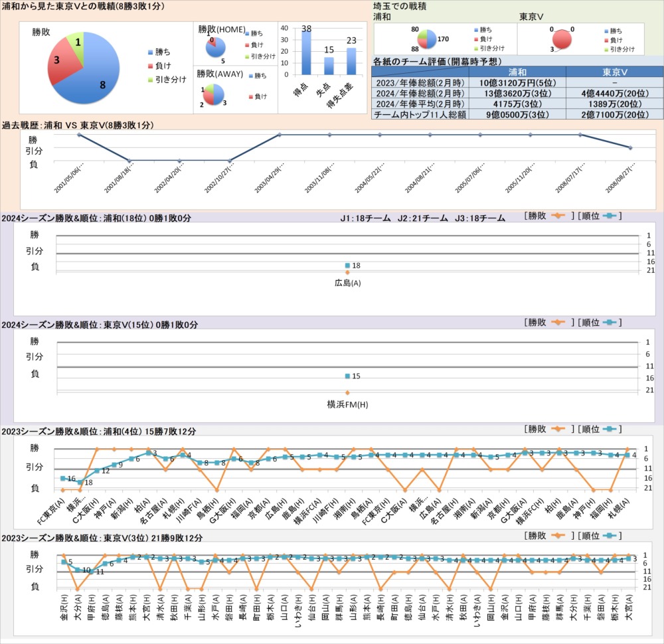Click the orange 勝敗 legend marker above 浦和 2024 chart
The image size is (664, 644).
[x=558, y=216]
